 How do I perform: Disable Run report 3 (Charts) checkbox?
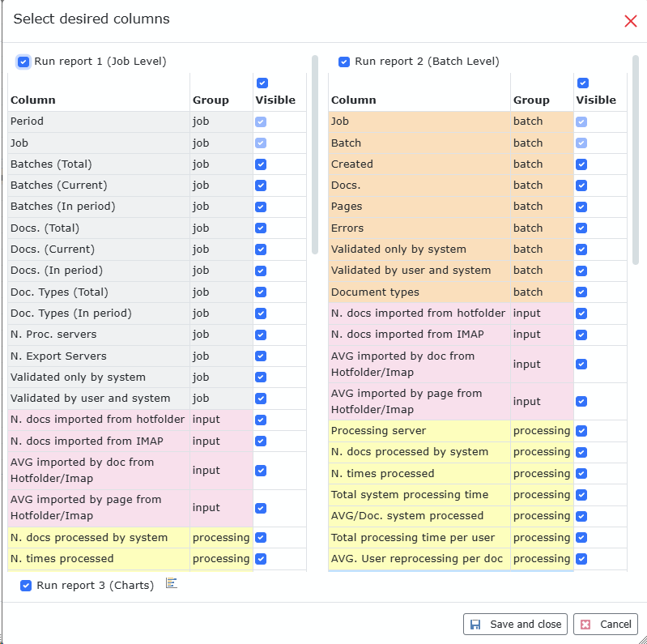tap(26, 586)
